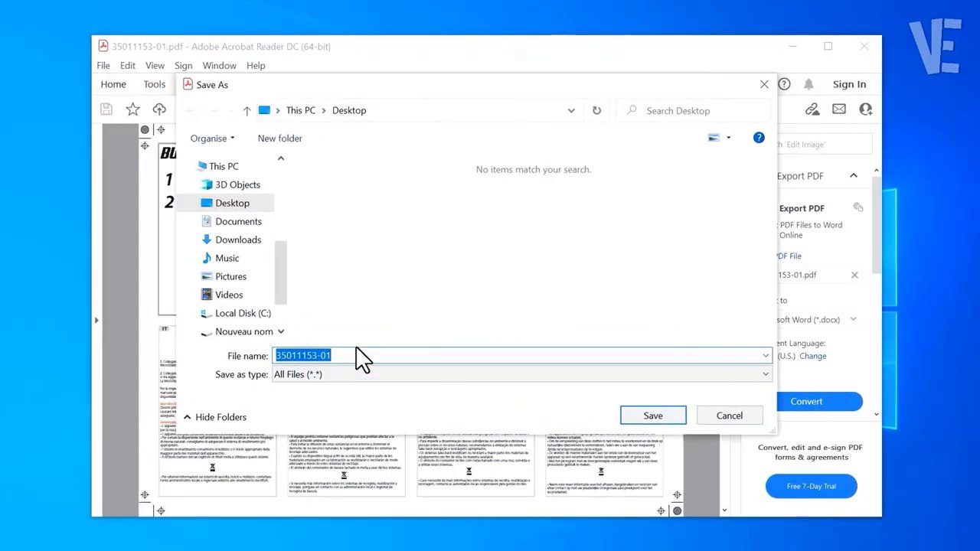Click Sign In
980x551 pixels.
[849, 85]
